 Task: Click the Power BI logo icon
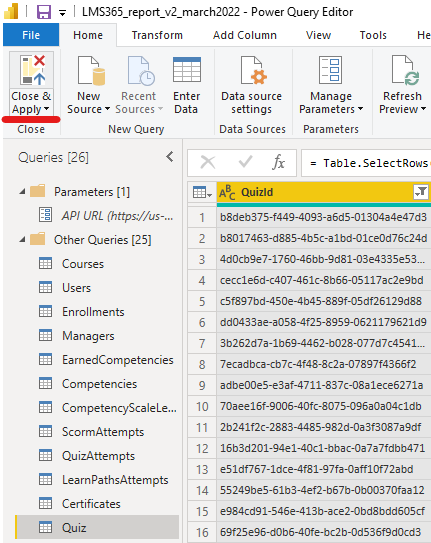(11, 12)
